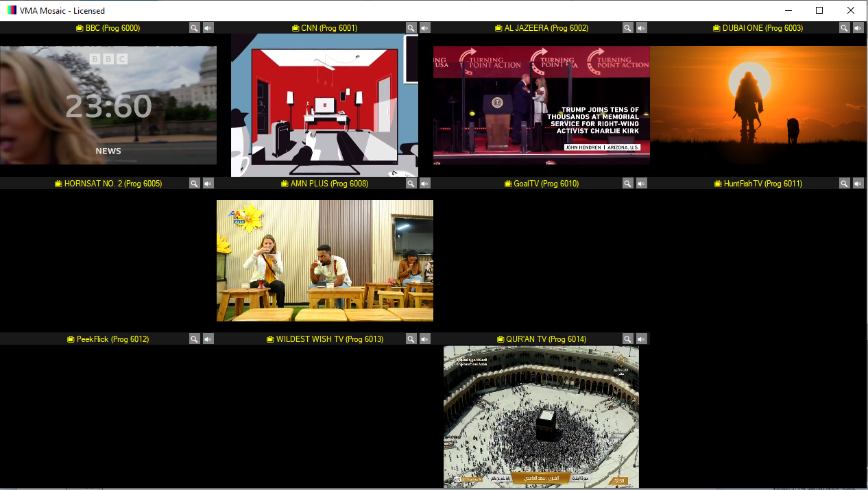The image size is (868, 490).
Task: Click the TV icon beside HuntFishTV
Action: pyautogui.click(x=718, y=184)
